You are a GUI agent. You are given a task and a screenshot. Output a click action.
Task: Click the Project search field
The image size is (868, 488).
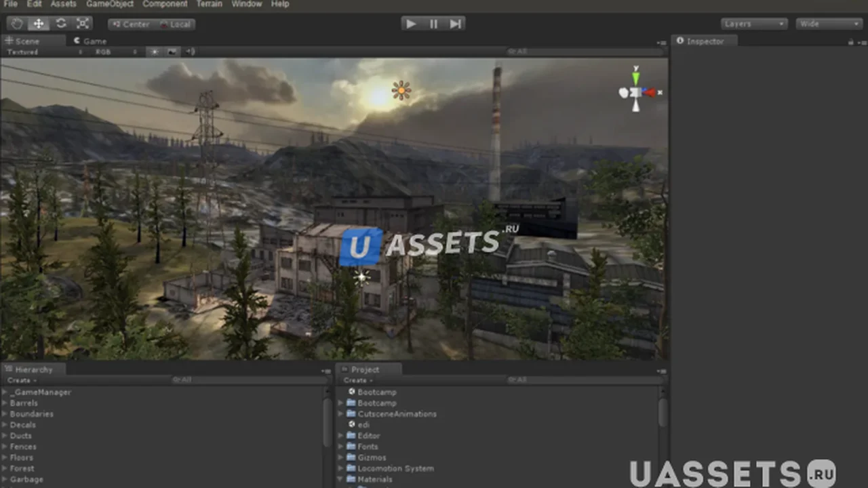pos(585,380)
